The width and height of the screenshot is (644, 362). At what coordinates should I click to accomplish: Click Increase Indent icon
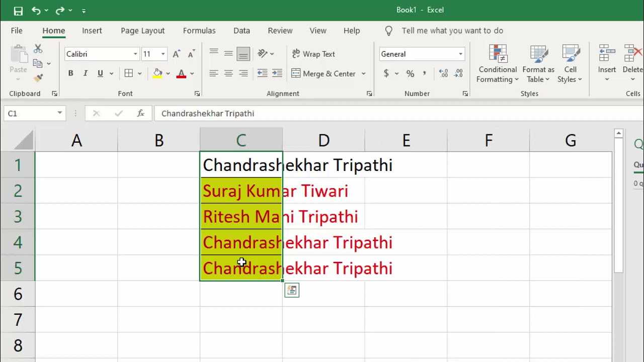click(x=277, y=73)
